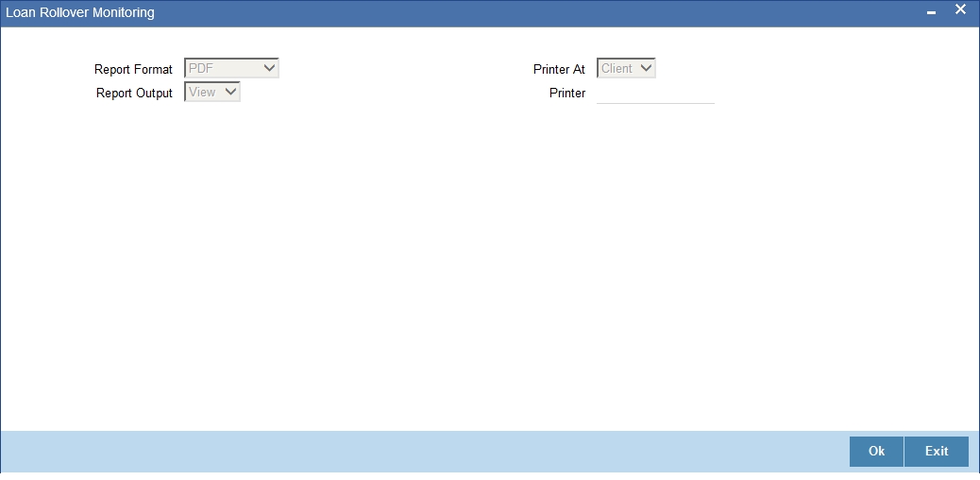Confirm with the Ok button
This screenshot has height=480, width=980.
pos(876,452)
